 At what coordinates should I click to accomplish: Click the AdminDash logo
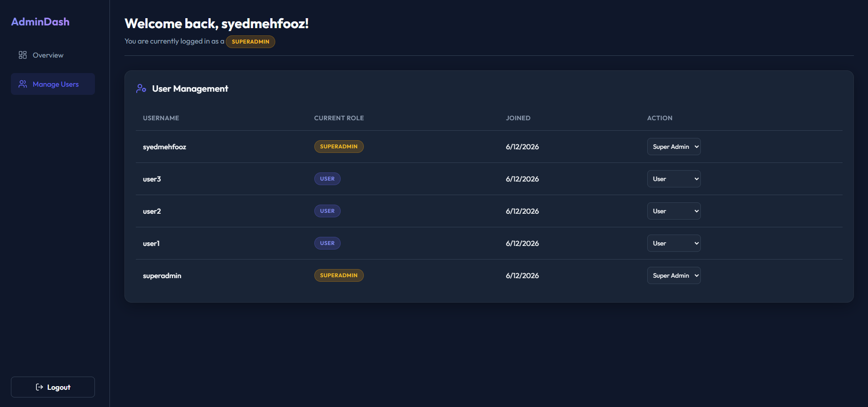pyautogui.click(x=40, y=21)
